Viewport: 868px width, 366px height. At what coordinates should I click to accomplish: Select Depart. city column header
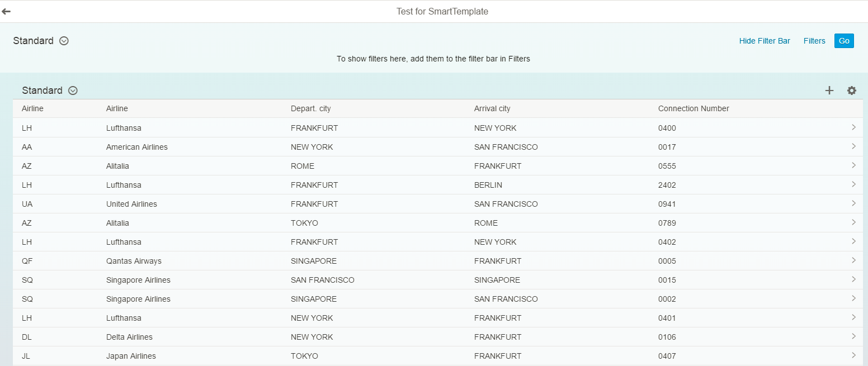click(310, 108)
